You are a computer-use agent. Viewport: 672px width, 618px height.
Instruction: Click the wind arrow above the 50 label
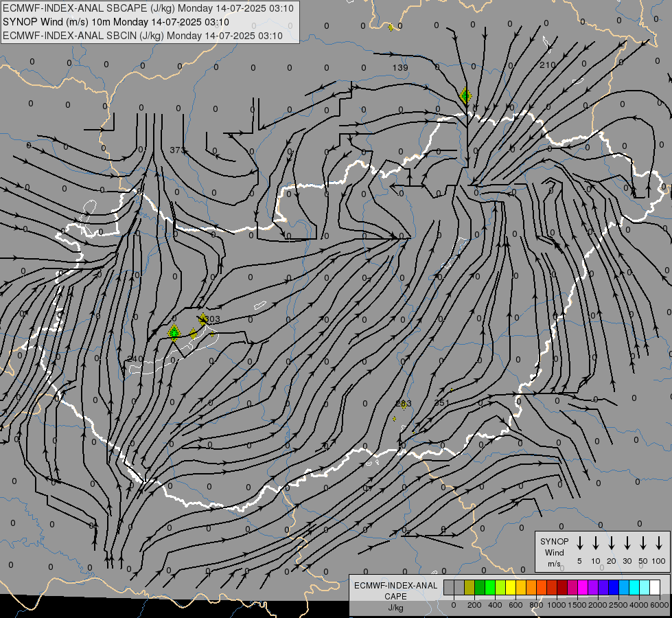643,542
